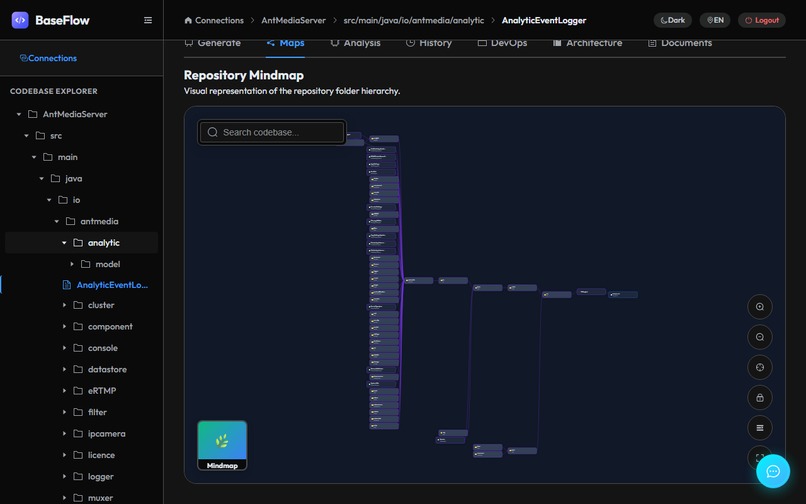Collapse the io folder arrow

click(x=49, y=200)
